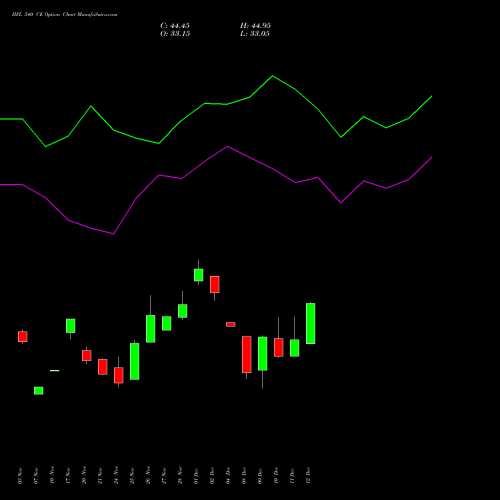Click the green candle above 01 Dec
The width and height of the screenshot is (500, 500).
199,275
